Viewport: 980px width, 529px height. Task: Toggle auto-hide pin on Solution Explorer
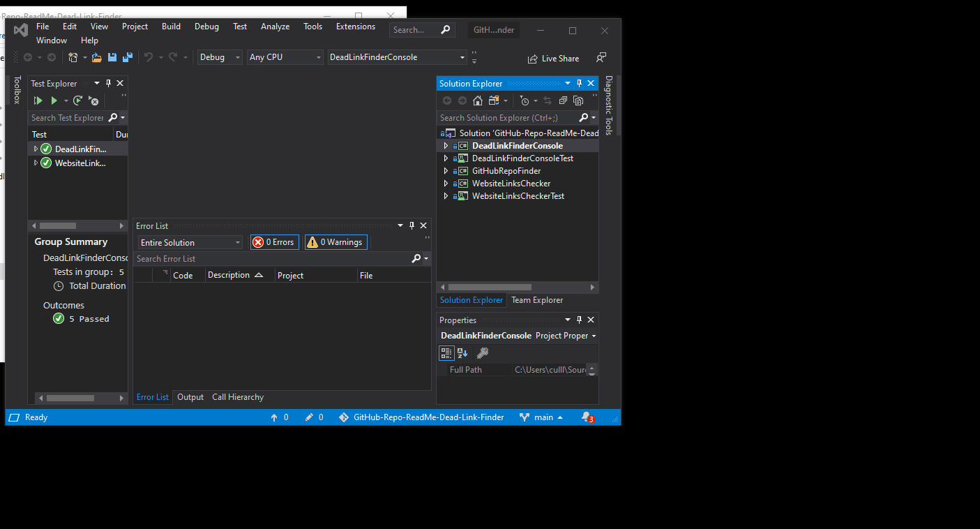[x=579, y=83]
